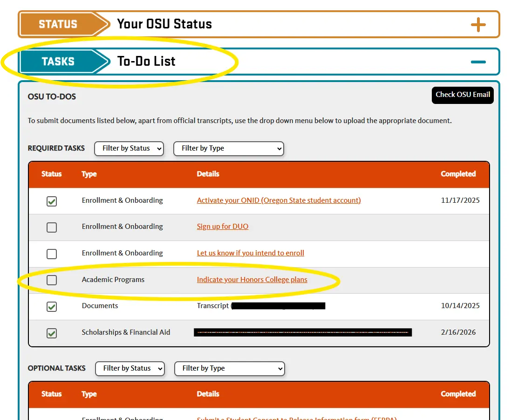511x420 pixels.
Task: Click Enrollment & Onboarding in the ONID row
Action: point(122,200)
